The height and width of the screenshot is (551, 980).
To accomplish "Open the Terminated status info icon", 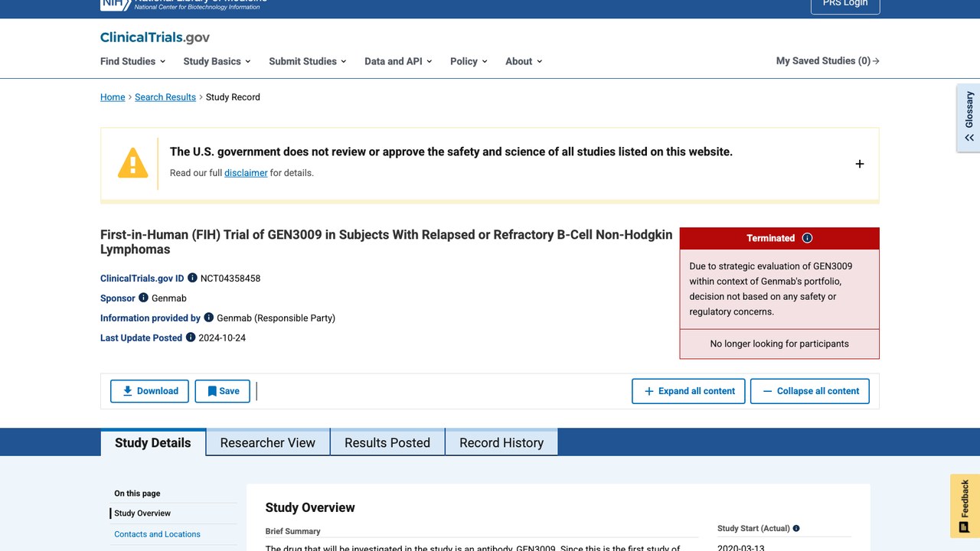I will 807,238.
